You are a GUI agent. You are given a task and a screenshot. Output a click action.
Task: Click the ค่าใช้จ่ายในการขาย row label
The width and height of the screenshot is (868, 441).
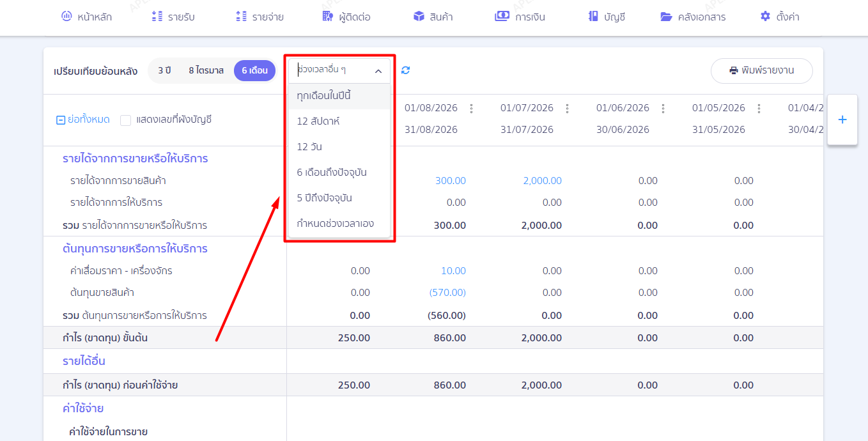108,432
